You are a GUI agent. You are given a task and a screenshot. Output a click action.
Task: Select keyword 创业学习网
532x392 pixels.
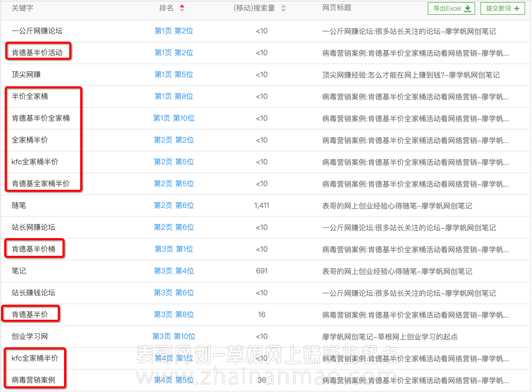pos(30,336)
